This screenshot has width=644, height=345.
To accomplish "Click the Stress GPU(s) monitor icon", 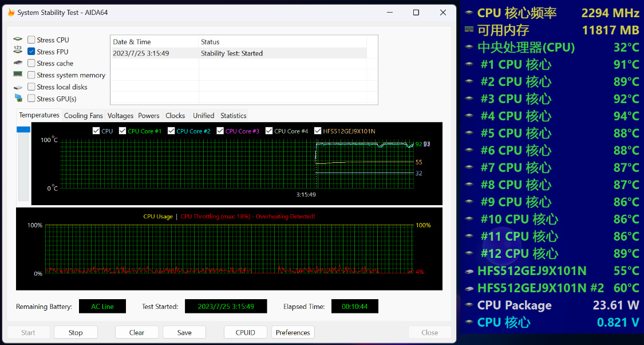I will [18, 98].
